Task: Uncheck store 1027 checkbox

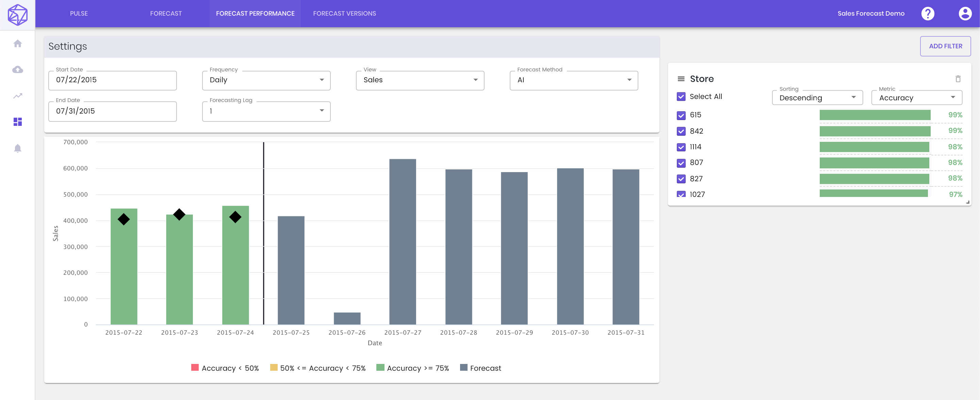Action: [x=681, y=194]
